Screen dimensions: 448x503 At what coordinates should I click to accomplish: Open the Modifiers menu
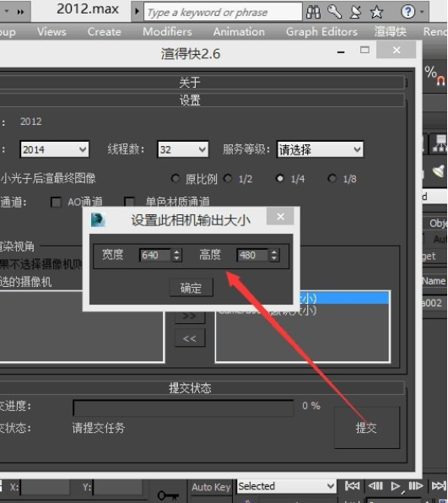point(167,32)
